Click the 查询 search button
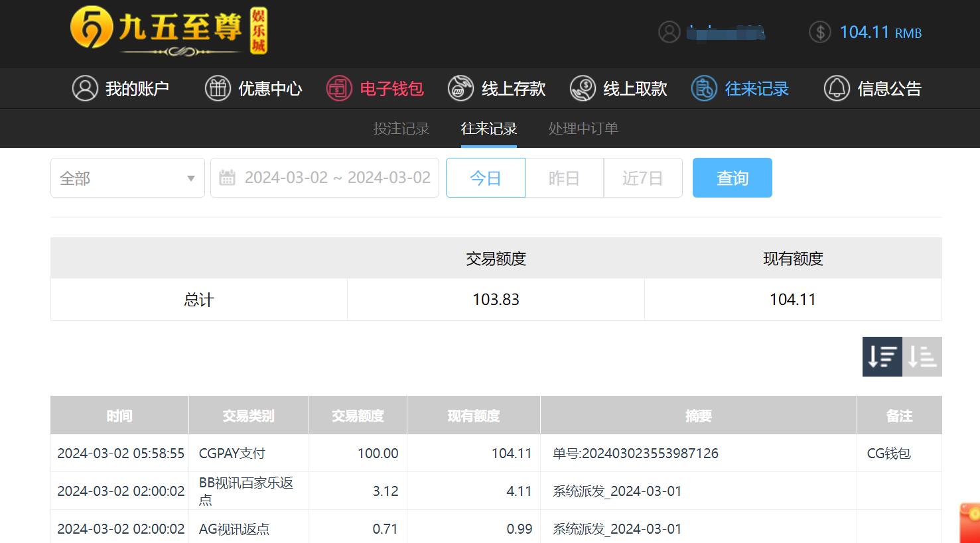This screenshot has height=543, width=980. pos(733,178)
